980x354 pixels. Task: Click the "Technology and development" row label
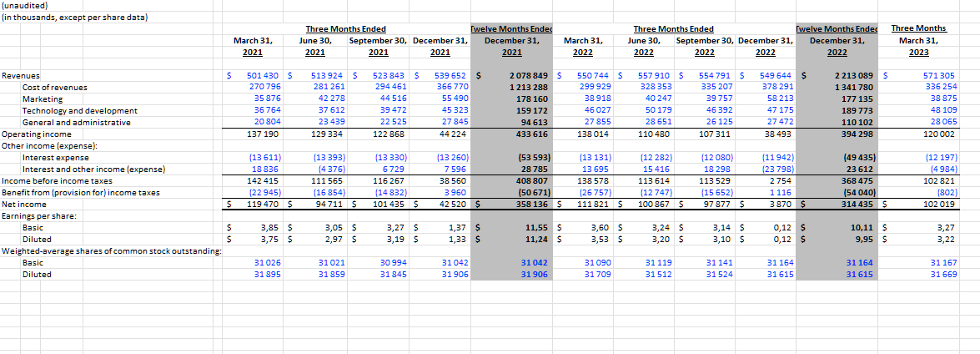[x=79, y=110]
